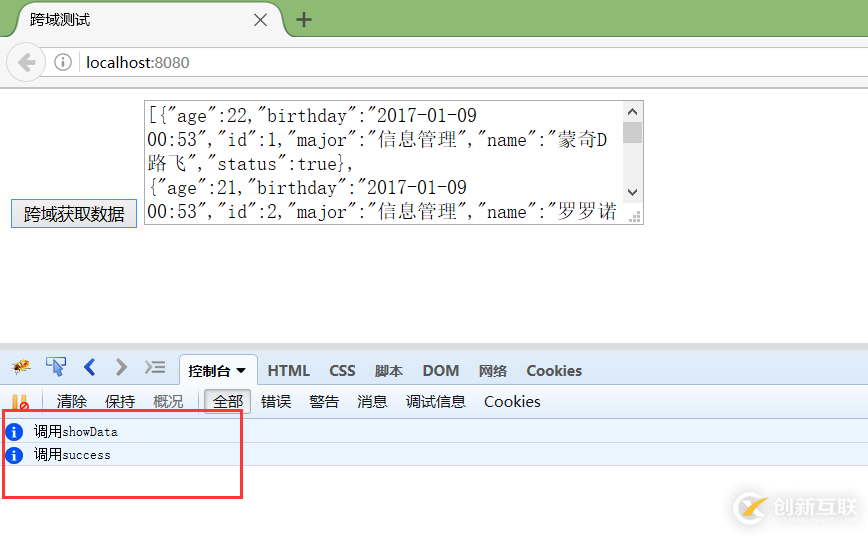Click the 跨域获取数据 button
Viewport: 868px width, 537px height.
point(74,214)
